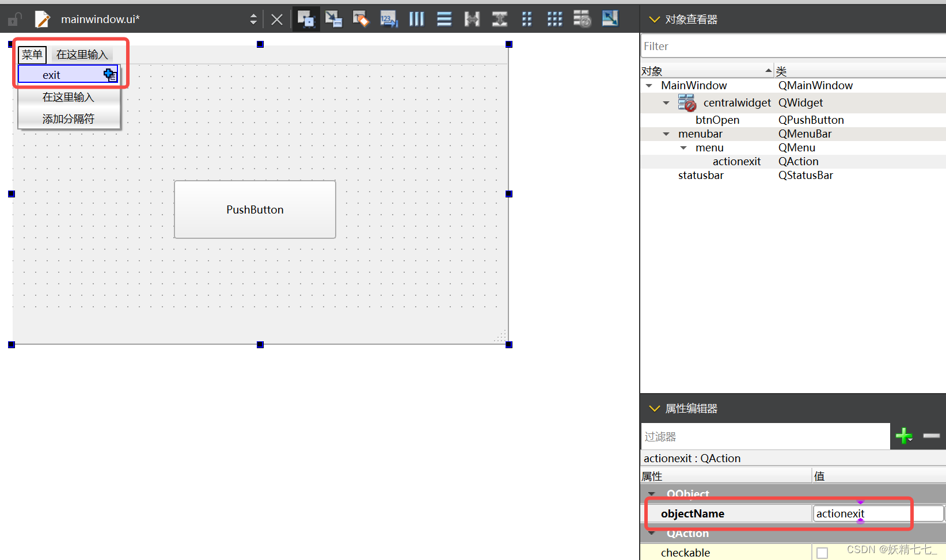Click the checkable property label

[685, 553]
